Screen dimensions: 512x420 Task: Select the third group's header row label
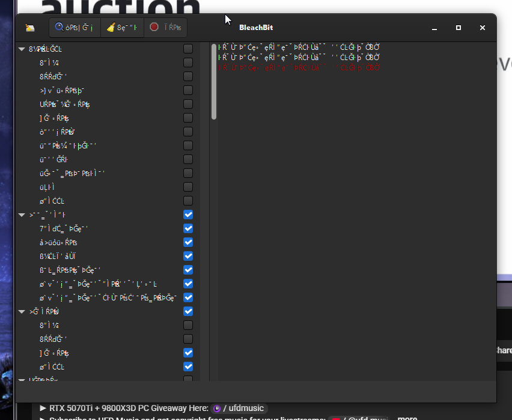44,312
